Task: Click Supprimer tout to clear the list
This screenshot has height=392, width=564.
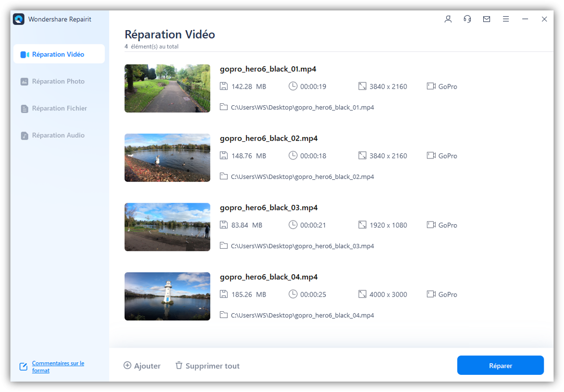Action: click(x=207, y=366)
